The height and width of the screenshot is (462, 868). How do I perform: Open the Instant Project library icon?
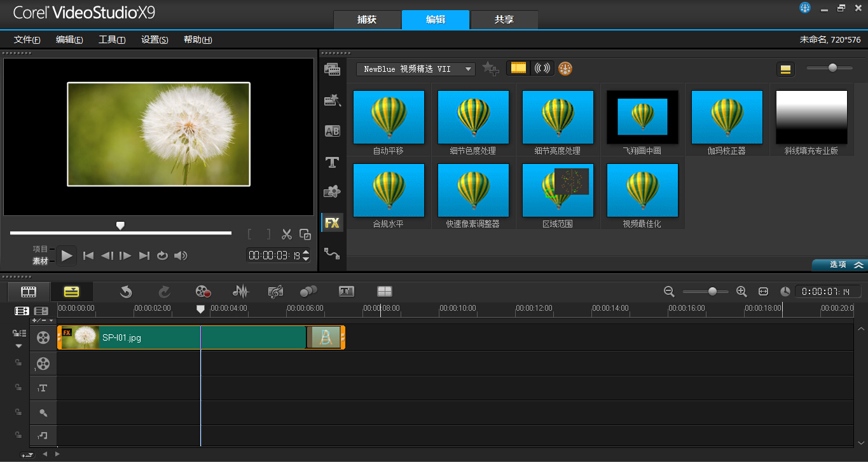coord(332,100)
